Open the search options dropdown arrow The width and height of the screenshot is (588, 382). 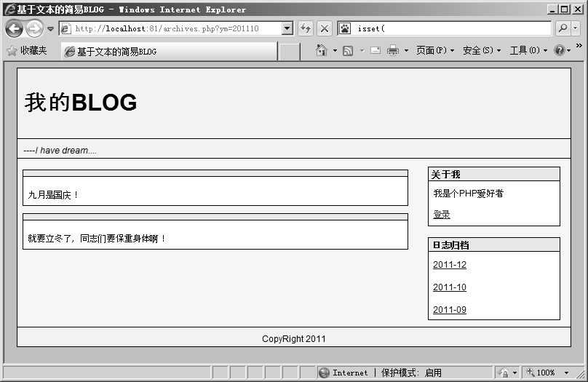[x=576, y=28]
